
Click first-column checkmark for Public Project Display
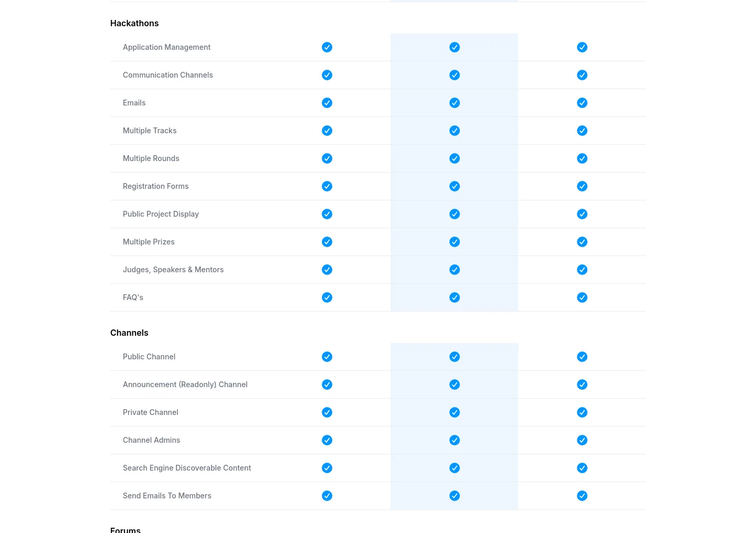point(327,214)
